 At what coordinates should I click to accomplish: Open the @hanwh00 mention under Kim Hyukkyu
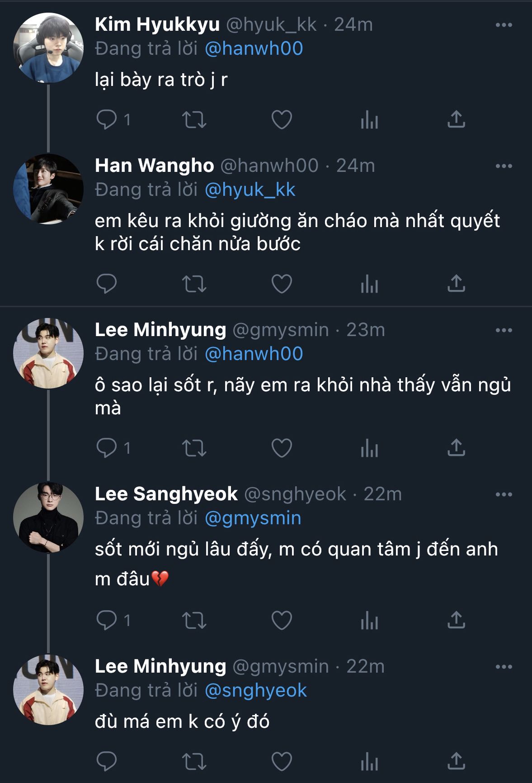click(x=254, y=49)
